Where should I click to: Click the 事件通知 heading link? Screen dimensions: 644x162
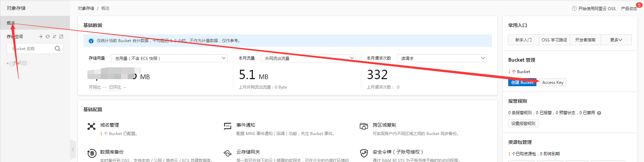pos(246,125)
